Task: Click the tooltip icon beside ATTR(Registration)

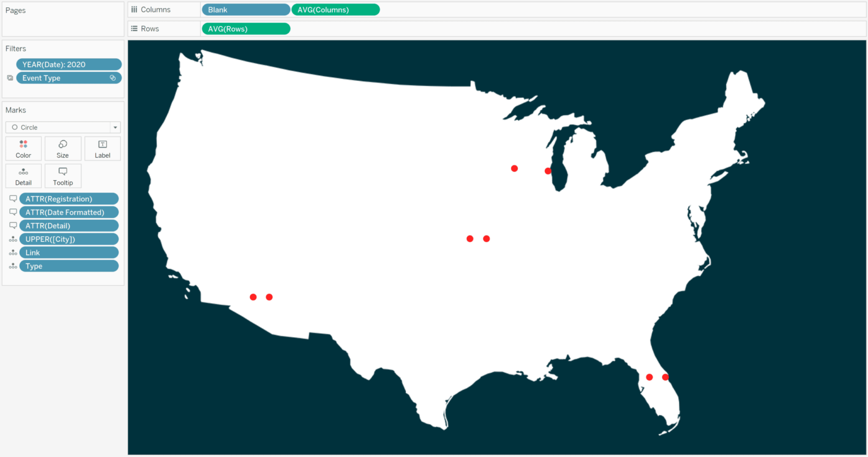Action: [12, 198]
